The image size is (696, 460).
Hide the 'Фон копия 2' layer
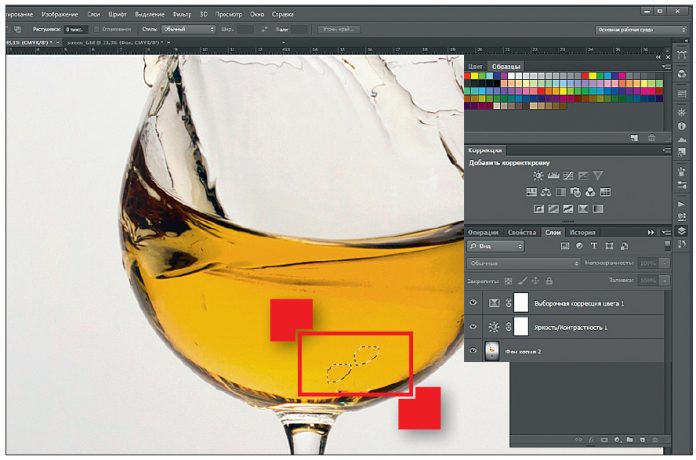tap(473, 351)
